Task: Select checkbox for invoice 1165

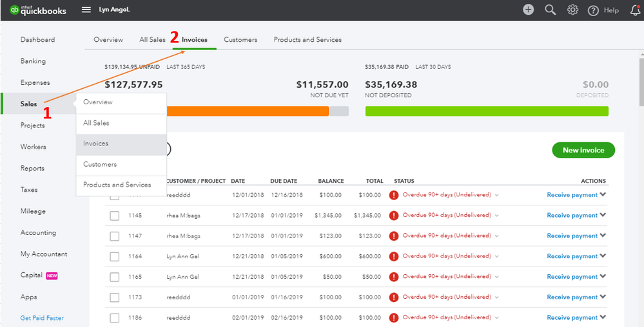Action: [115, 277]
